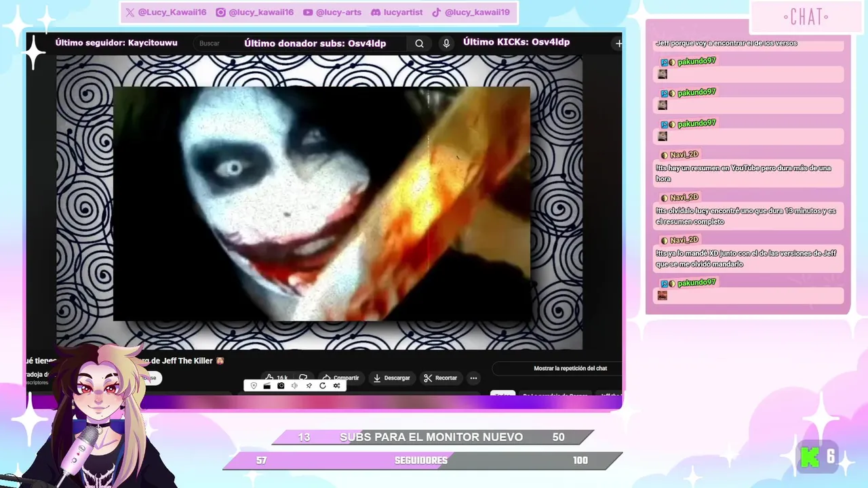Click Mostrar la repetición del chat

(x=570, y=368)
